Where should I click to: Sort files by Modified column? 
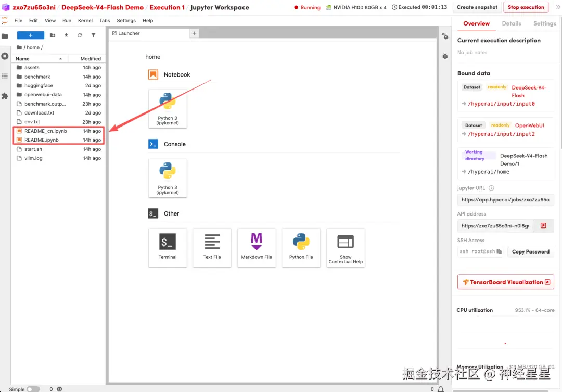(87, 58)
